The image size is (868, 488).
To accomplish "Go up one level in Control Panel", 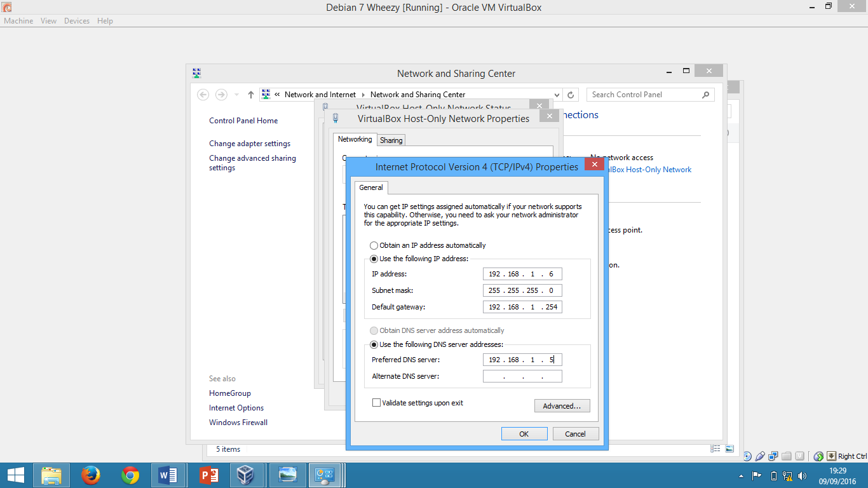I will 251,95.
